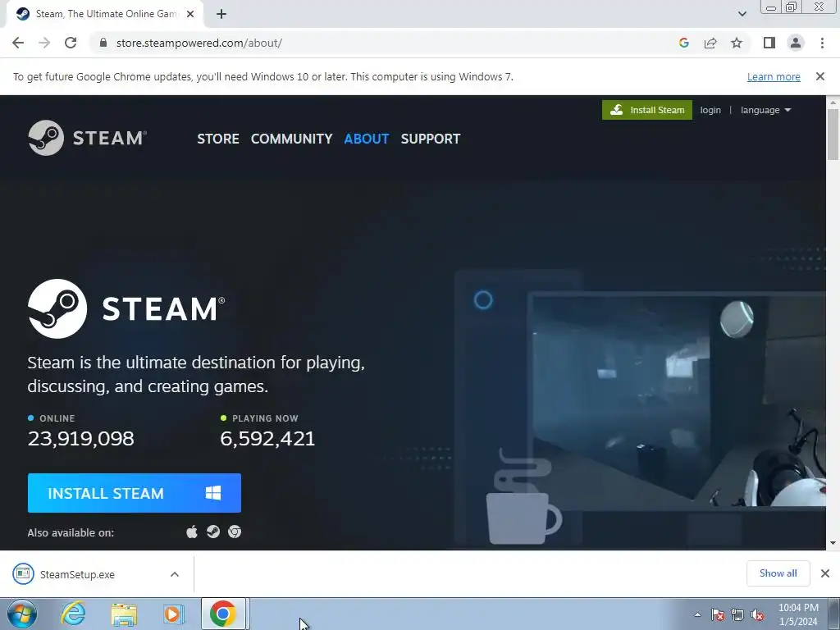The image size is (840, 630).
Task: Open the Windows Start menu
Action: click(x=22, y=614)
